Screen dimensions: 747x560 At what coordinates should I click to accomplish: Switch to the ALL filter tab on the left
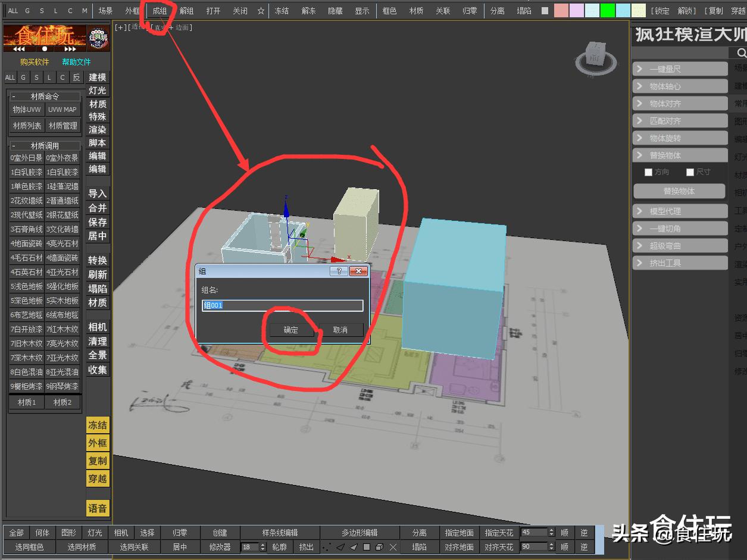coord(10,77)
